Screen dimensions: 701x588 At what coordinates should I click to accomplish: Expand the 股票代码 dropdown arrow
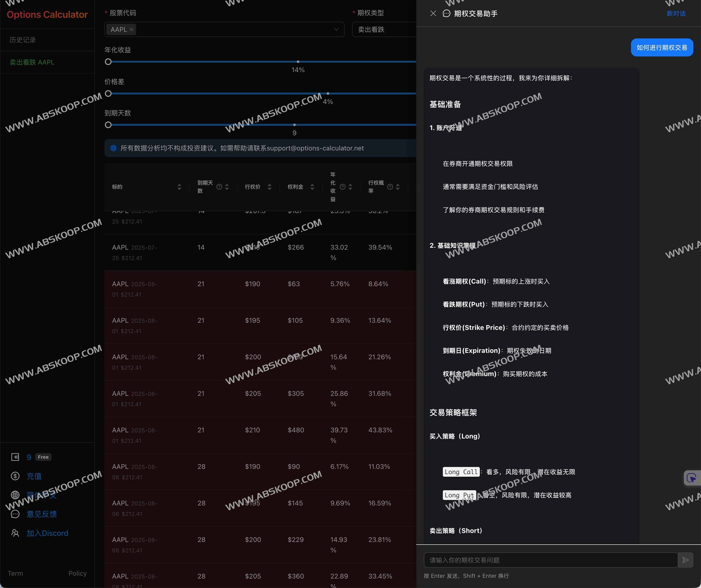pyautogui.click(x=336, y=29)
